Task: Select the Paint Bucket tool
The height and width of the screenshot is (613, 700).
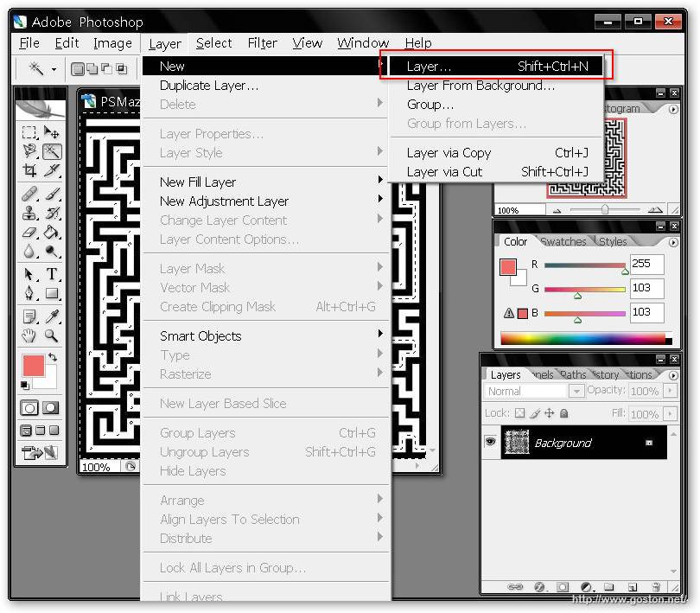Action: click(52, 233)
